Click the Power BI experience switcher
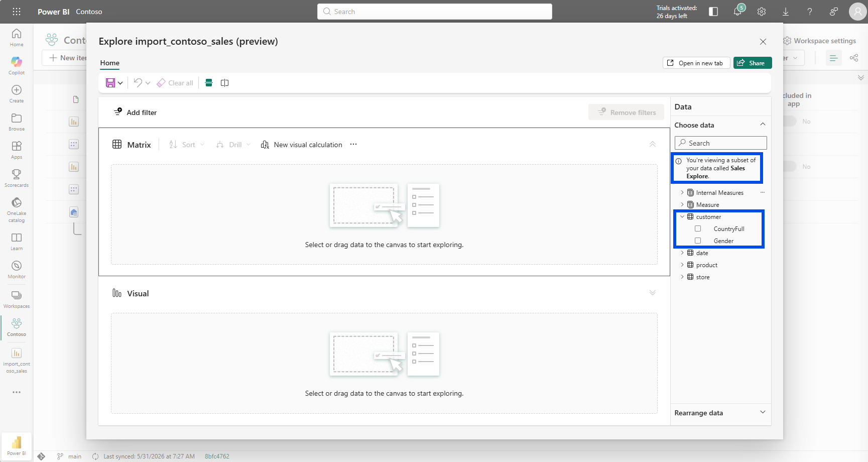 click(17, 445)
